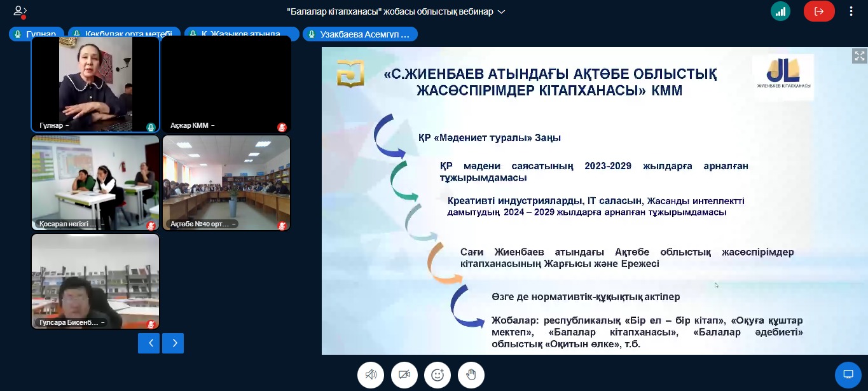Open the three-dot options menu
This screenshot has height=391, width=868.
(851, 11)
